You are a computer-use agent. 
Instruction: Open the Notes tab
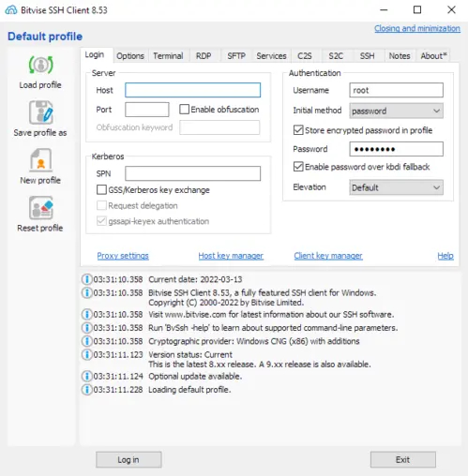click(x=400, y=56)
